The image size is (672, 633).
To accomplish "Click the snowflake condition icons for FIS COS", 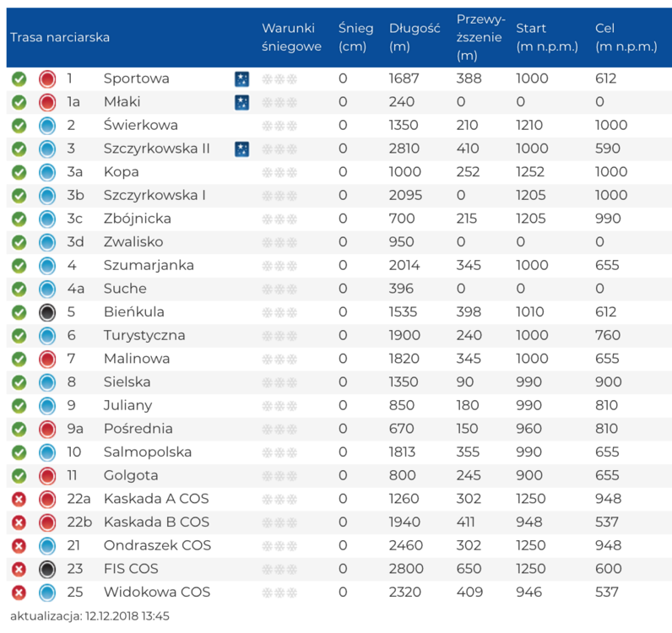I will pyautogui.click(x=279, y=570).
